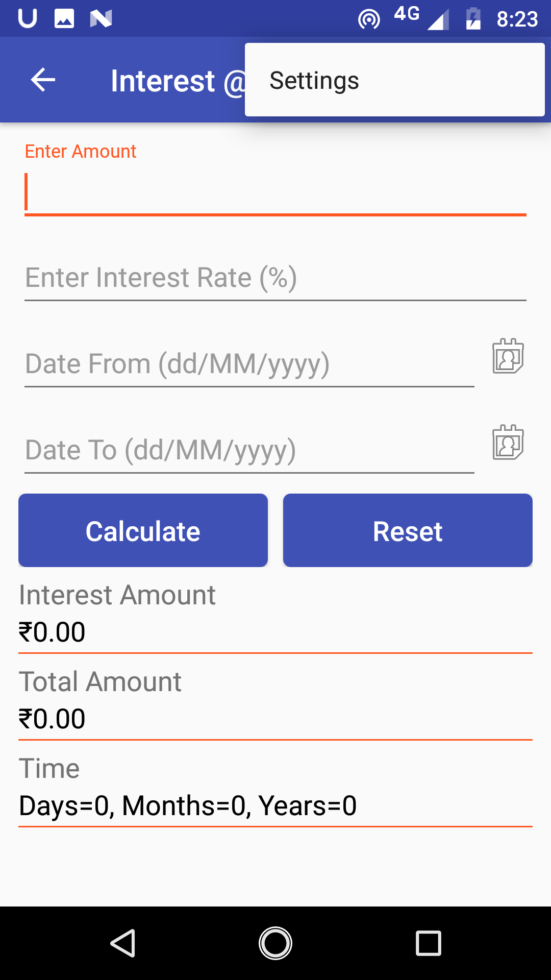This screenshot has height=980, width=551.
Task: Tap the Enter Interest Rate field
Action: (275, 278)
